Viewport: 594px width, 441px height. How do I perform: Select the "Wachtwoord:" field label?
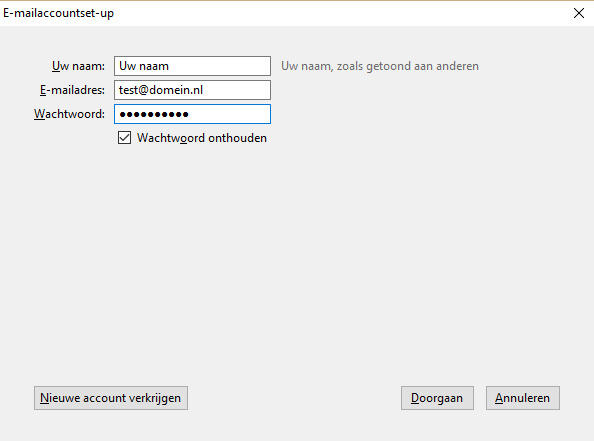coord(69,114)
